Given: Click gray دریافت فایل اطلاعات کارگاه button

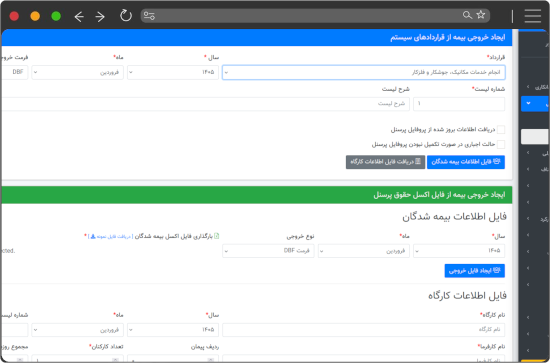Looking at the screenshot, I should coord(385,162).
